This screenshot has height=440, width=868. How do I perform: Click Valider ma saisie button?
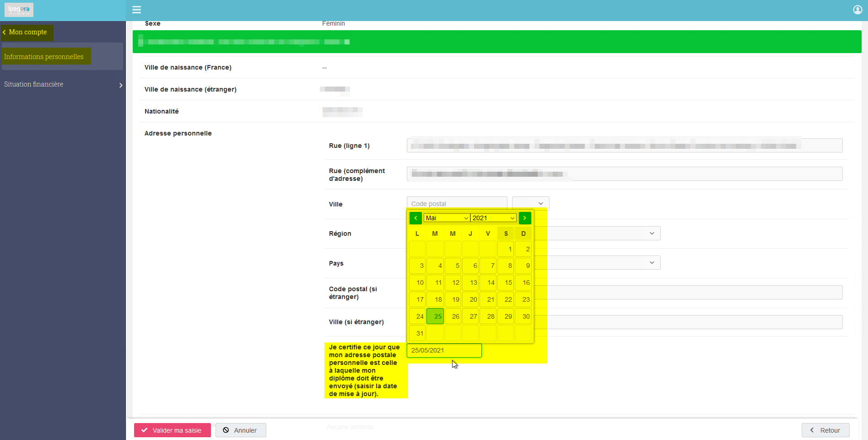pyautogui.click(x=173, y=430)
